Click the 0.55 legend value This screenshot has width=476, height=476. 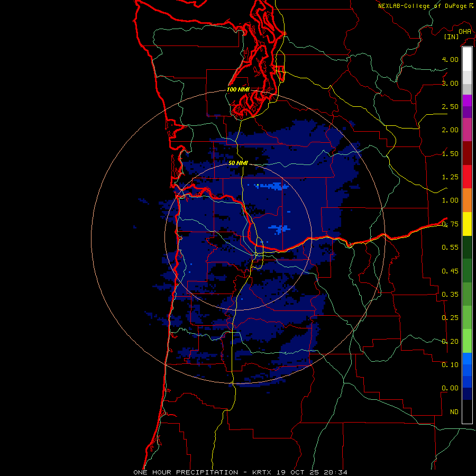(x=450, y=248)
